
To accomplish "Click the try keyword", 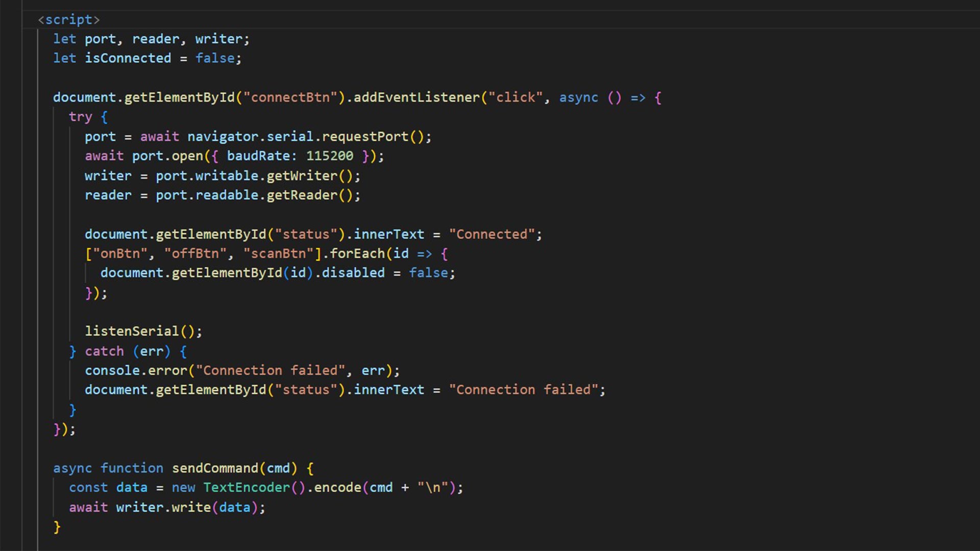I will 81,117.
